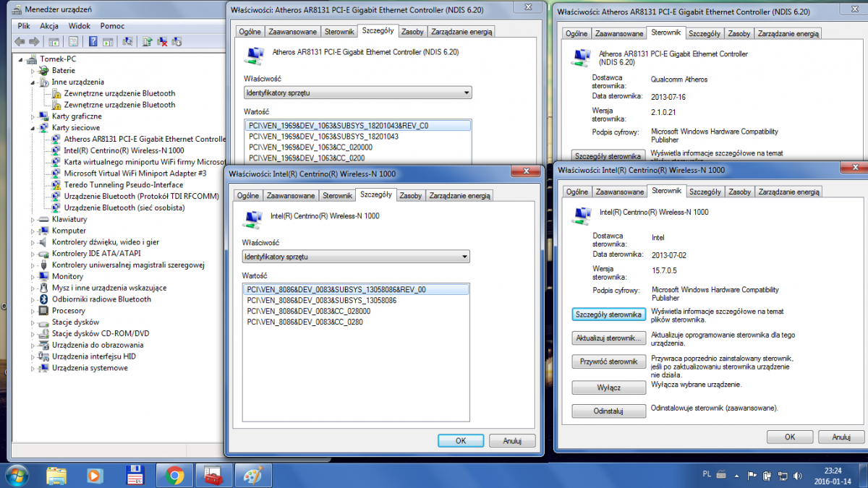Open Zasoby tab in Intel driver dialog

739,192
